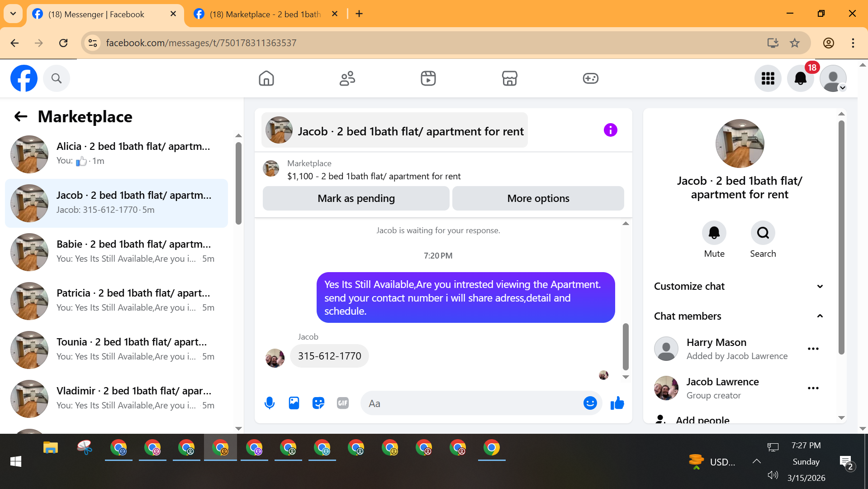This screenshot has width=868, height=489.
Task: Open the tab search dropdown
Action: [13, 14]
